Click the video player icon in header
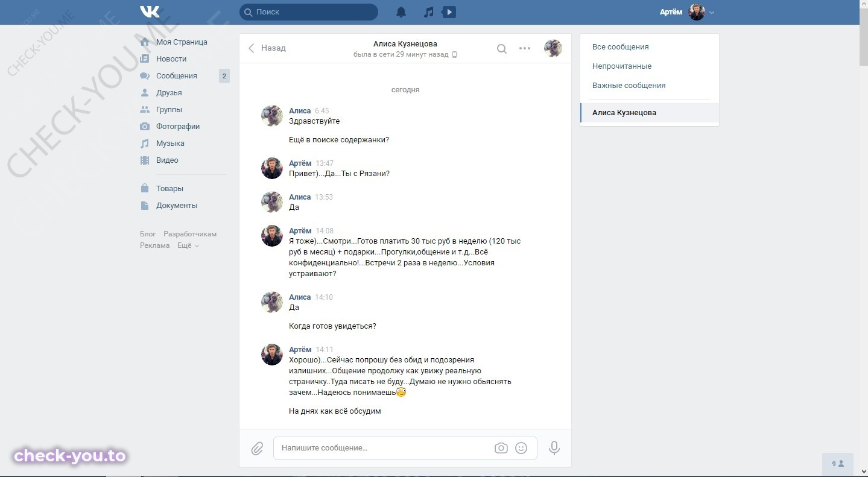Screen dimensions: 868x477 449,12
